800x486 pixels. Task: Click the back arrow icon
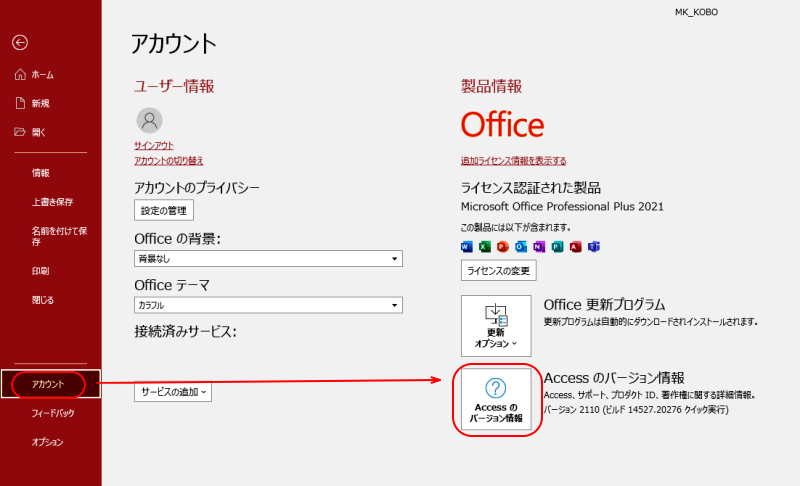pos(20,42)
